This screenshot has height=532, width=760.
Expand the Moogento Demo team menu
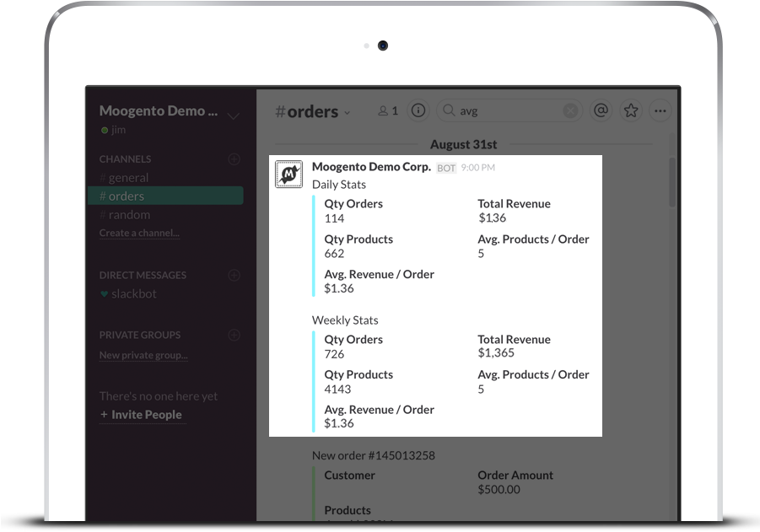(233, 116)
